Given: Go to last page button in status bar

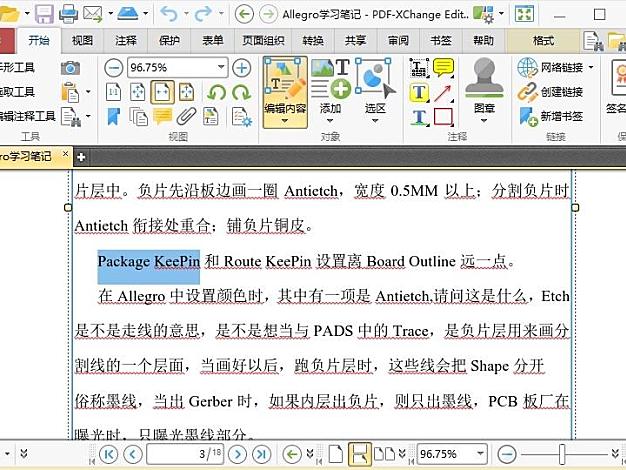Looking at the screenshot, I should tap(262, 454).
